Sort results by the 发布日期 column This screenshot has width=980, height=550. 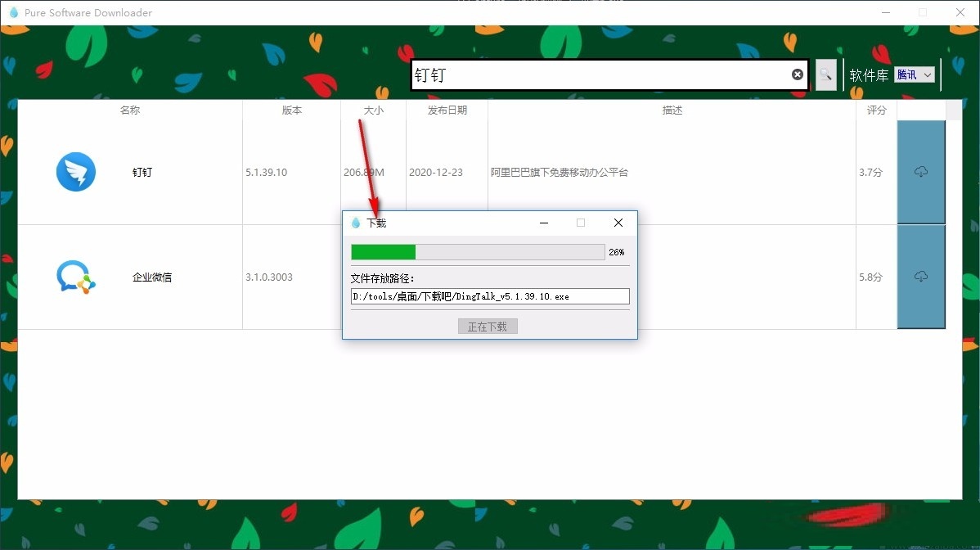click(447, 110)
